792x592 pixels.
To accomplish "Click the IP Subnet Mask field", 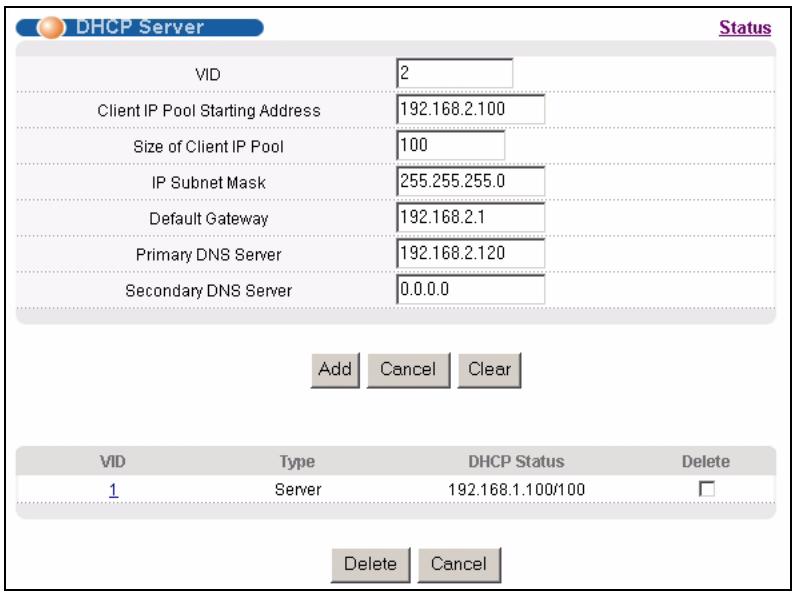I will (471, 181).
